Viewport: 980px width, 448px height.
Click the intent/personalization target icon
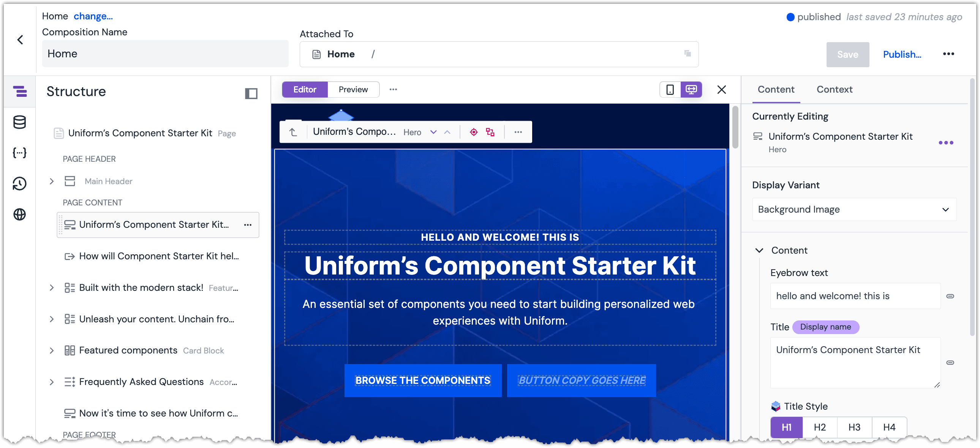pos(474,132)
